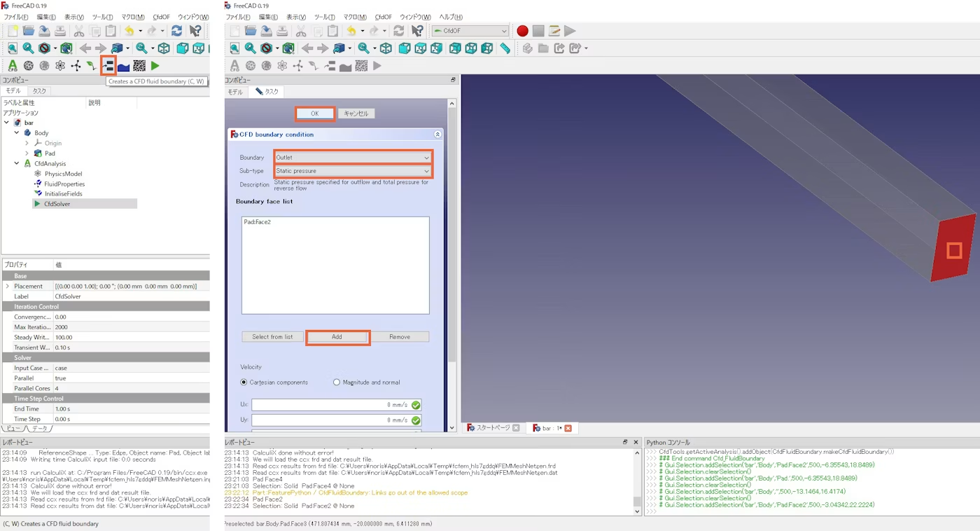Image resolution: width=980 pixels, height=531 pixels.
Task: Collapse the CFD boundary condition panel chevron
Action: click(x=437, y=135)
